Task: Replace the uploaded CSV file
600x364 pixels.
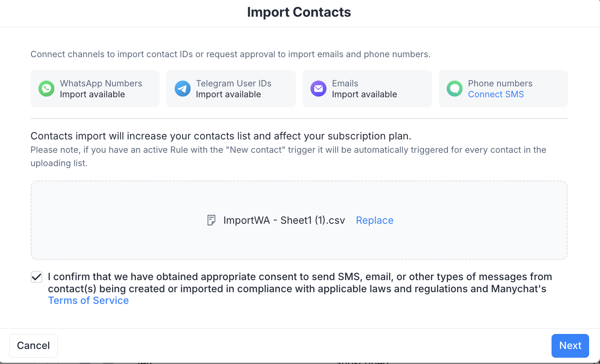Action: (374, 220)
